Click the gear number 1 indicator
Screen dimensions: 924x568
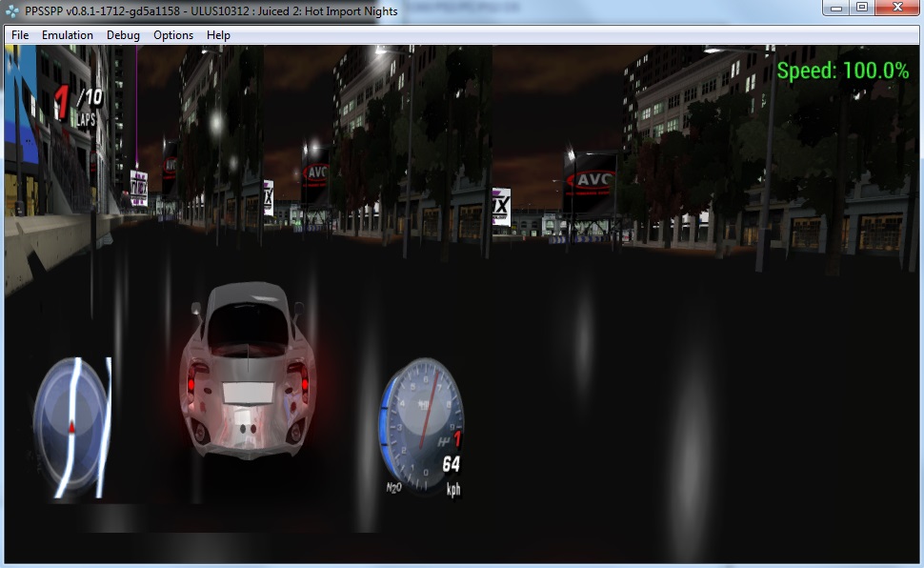[x=457, y=438]
